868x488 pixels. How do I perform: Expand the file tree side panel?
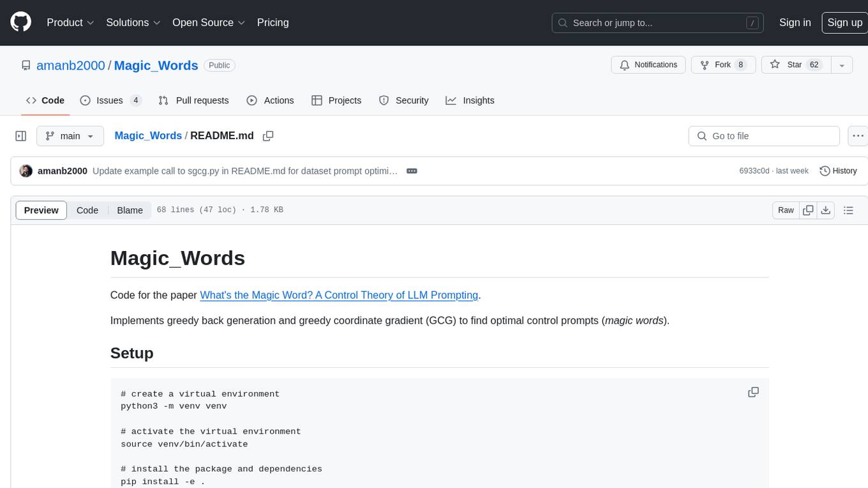pos(21,136)
